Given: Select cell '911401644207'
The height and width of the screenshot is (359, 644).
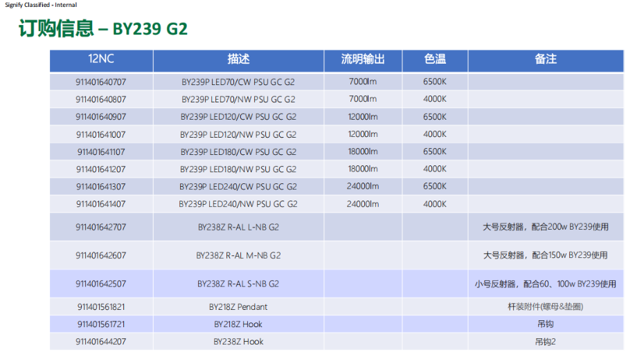Looking at the screenshot, I should pos(101,341).
